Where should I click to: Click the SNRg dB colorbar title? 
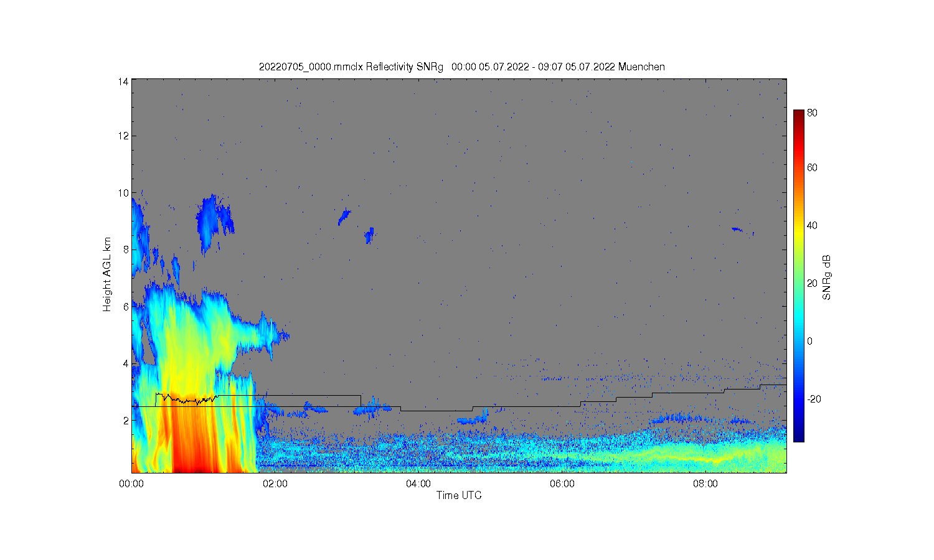827,278
